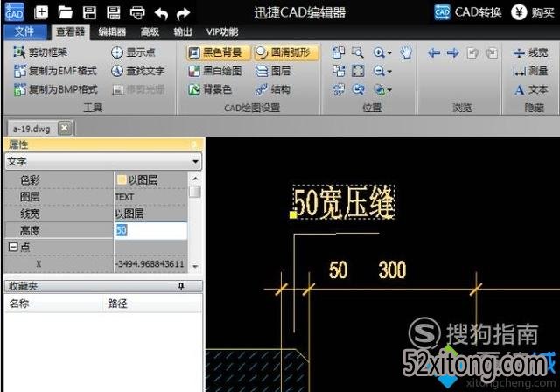Go to previous with left blue arrow
The image size is (560, 392).
click(434, 53)
